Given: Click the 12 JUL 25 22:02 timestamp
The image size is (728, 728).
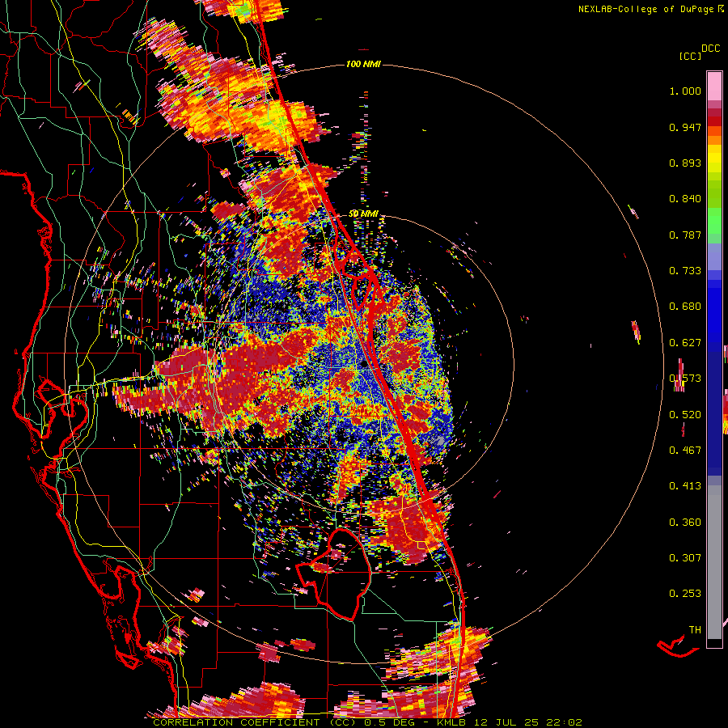Looking at the screenshot, I should click(x=528, y=722).
